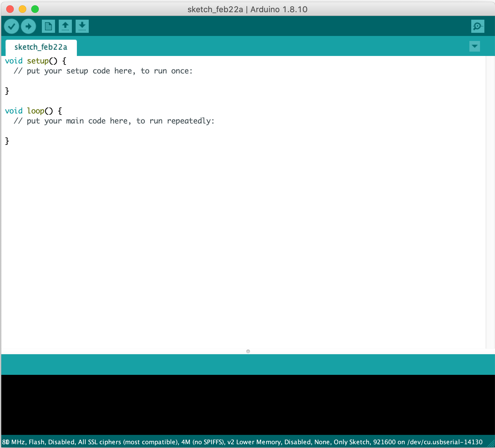Click the void setup() line in the editor

click(x=36, y=61)
